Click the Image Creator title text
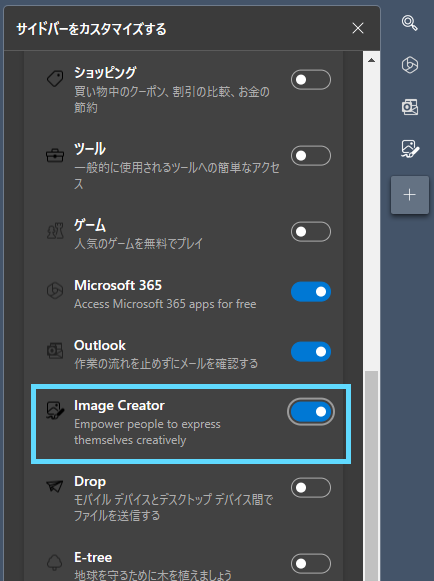 [119, 405]
